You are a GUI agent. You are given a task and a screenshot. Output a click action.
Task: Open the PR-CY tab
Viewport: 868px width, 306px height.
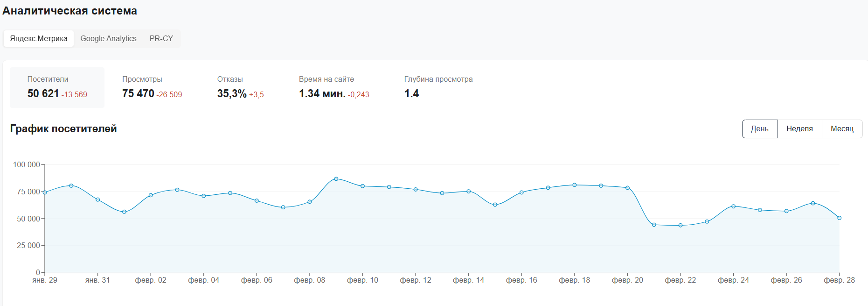click(161, 38)
